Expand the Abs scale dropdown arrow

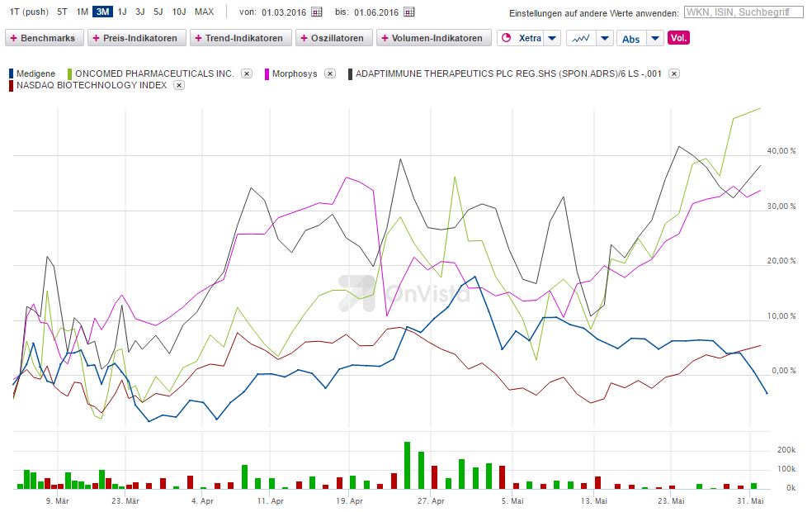pyautogui.click(x=655, y=38)
